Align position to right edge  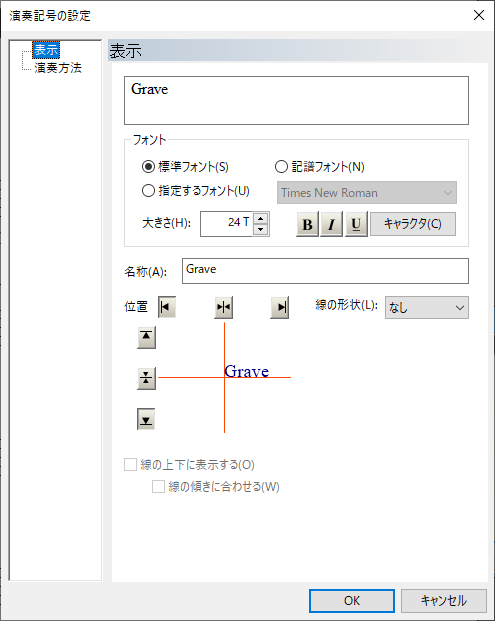click(280, 307)
